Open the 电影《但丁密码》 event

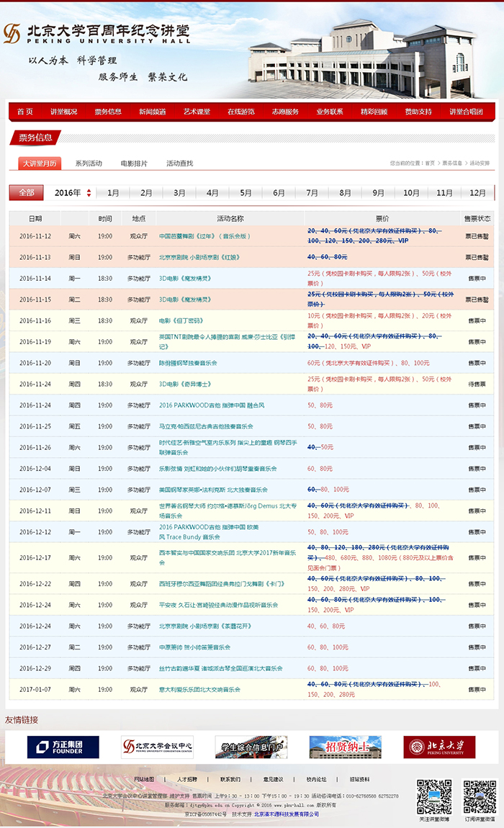point(181,320)
